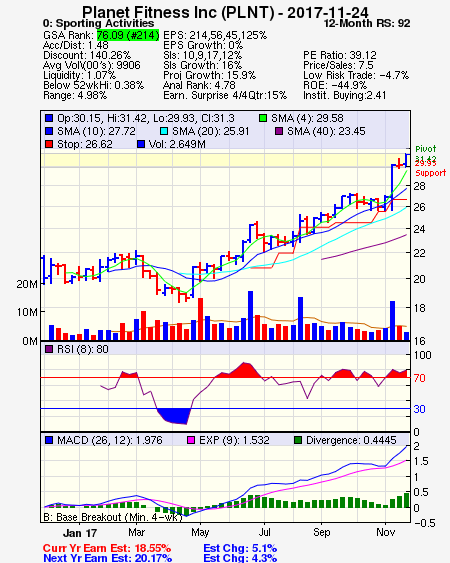Click the 'Stop: 26.62' legend text
Image resolution: width=450 pixels, height=563 pixels.
[x=85, y=144]
